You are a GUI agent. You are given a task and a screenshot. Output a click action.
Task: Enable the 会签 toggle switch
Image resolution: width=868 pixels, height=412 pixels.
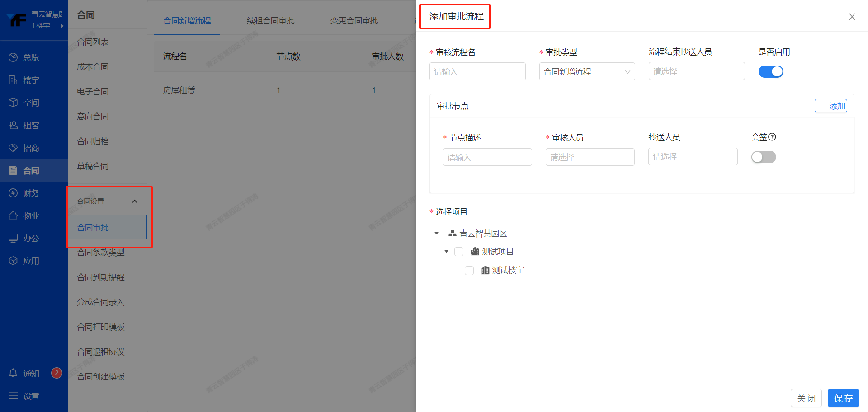(x=763, y=157)
